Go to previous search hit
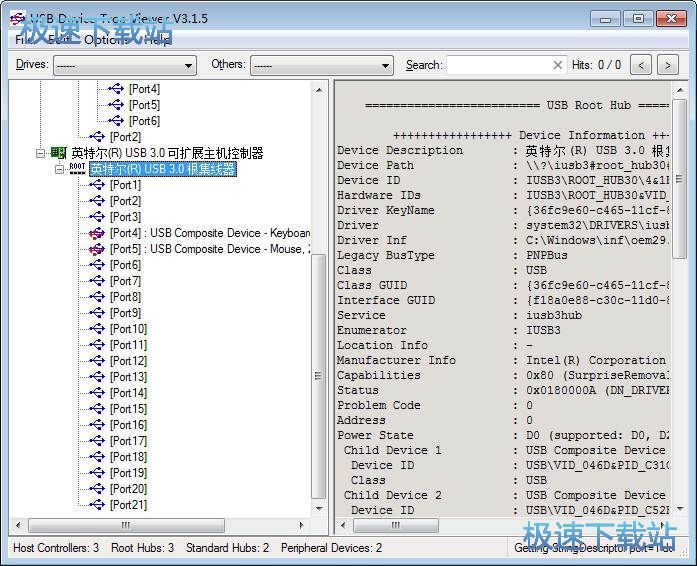 tap(642, 65)
